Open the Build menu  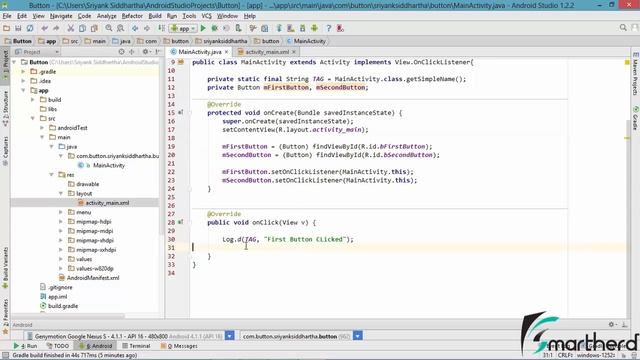[x=155, y=16]
